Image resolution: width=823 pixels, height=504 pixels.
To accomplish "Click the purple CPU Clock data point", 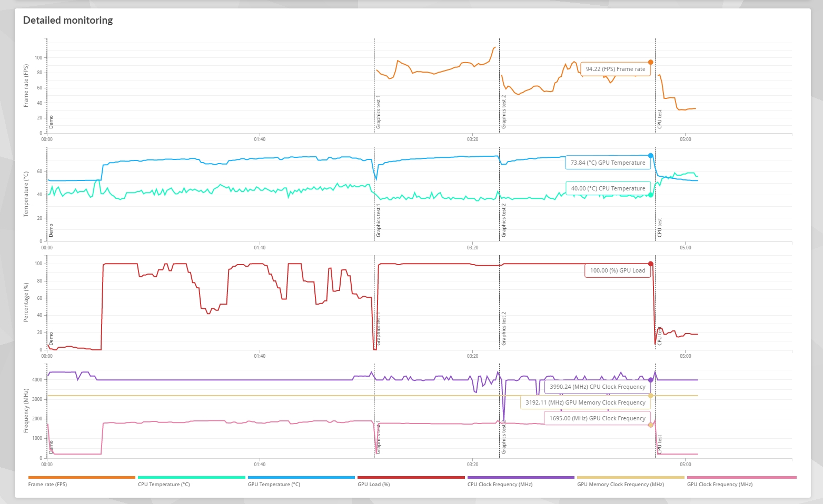I will tap(651, 380).
